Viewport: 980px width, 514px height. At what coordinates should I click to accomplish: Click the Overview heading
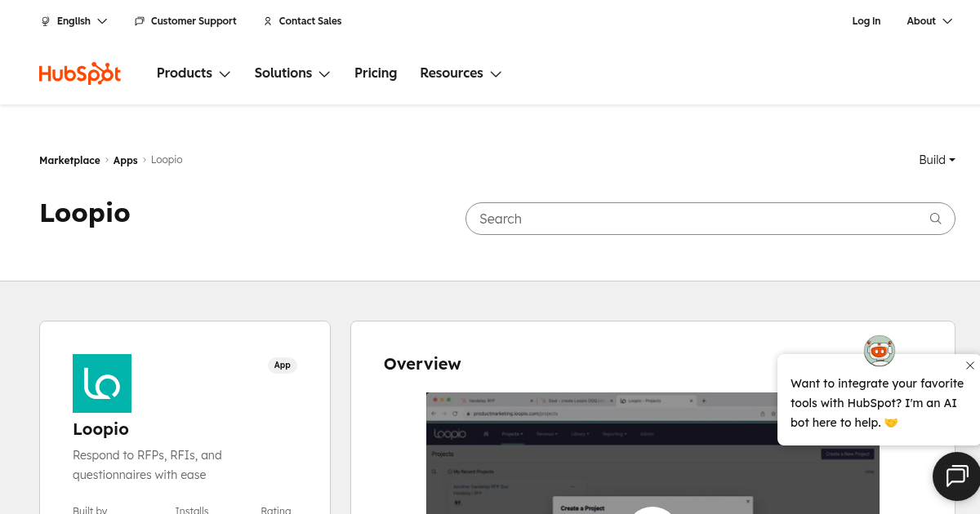422,364
